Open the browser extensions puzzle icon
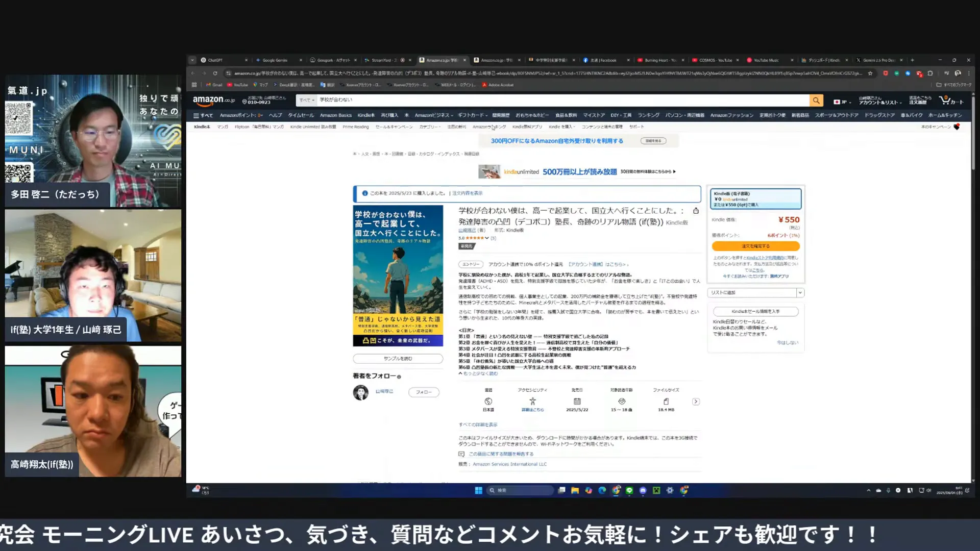The height and width of the screenshot is (551, 980). tap(930, 73)
